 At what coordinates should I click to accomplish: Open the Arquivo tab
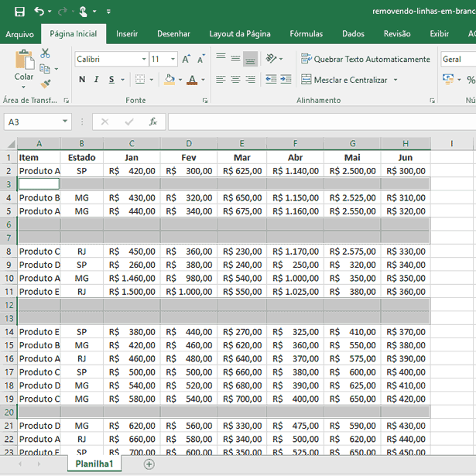point(19,34)
